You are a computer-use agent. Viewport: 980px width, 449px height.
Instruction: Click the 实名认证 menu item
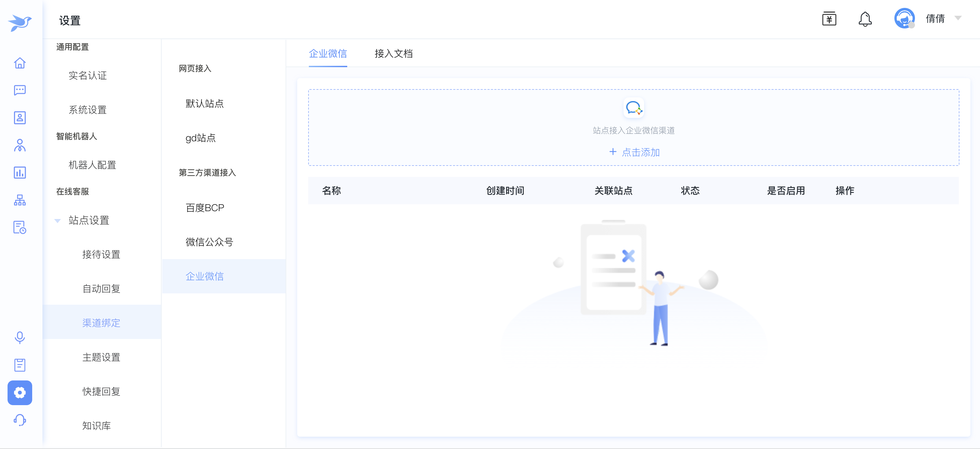click(x=88, y=75)
